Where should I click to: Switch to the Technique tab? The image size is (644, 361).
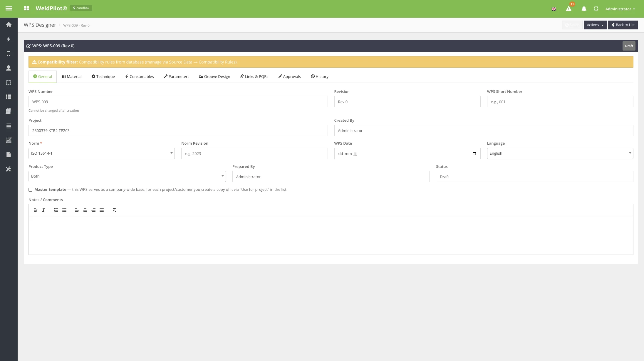tap(103, 77)
